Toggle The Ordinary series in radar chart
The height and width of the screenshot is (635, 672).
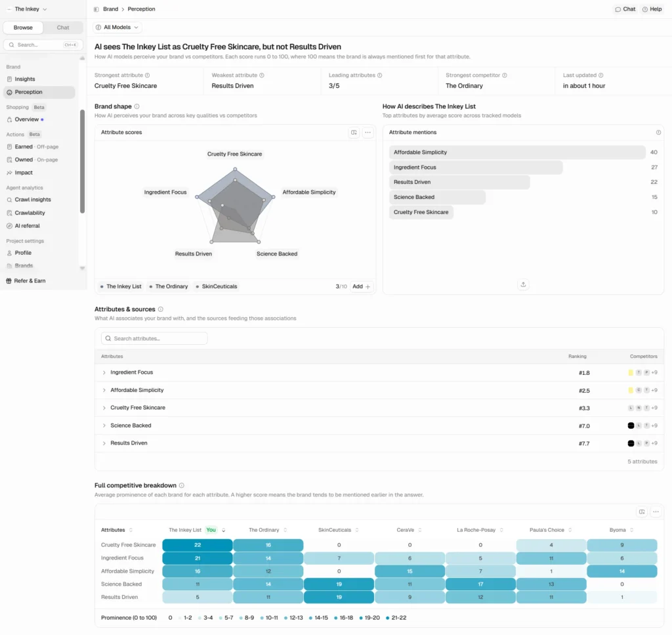point(169,286)
